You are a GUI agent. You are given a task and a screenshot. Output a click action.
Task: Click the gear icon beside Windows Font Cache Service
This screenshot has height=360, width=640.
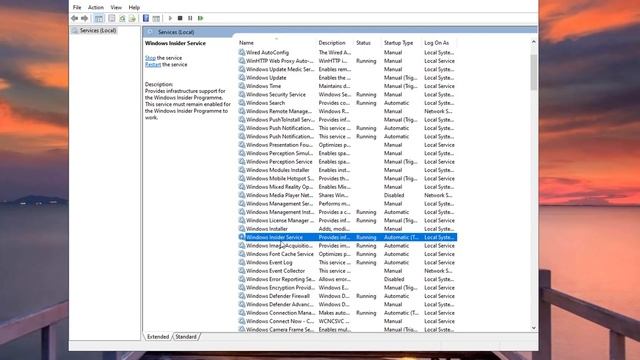pyautogui.click(x=242, y=254)
